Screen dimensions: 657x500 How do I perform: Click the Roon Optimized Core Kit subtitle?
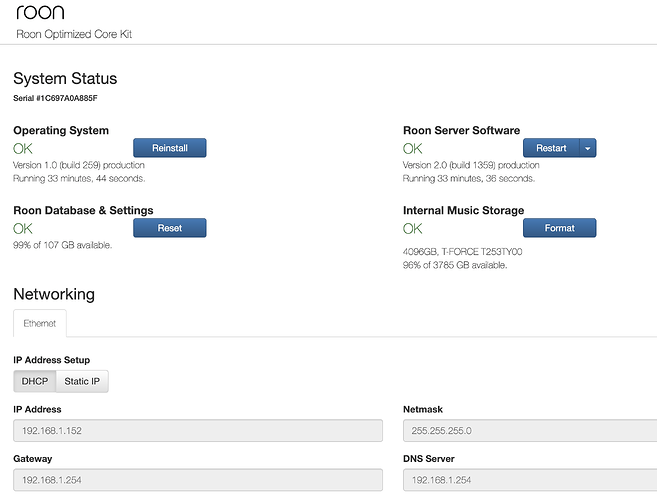(x=74, y=34)
